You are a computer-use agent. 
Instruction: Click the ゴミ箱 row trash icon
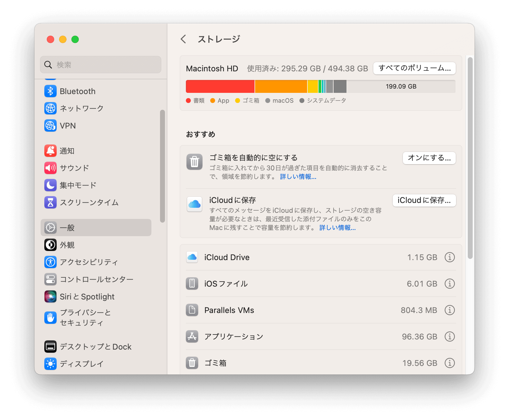click(x=192, y=363)
